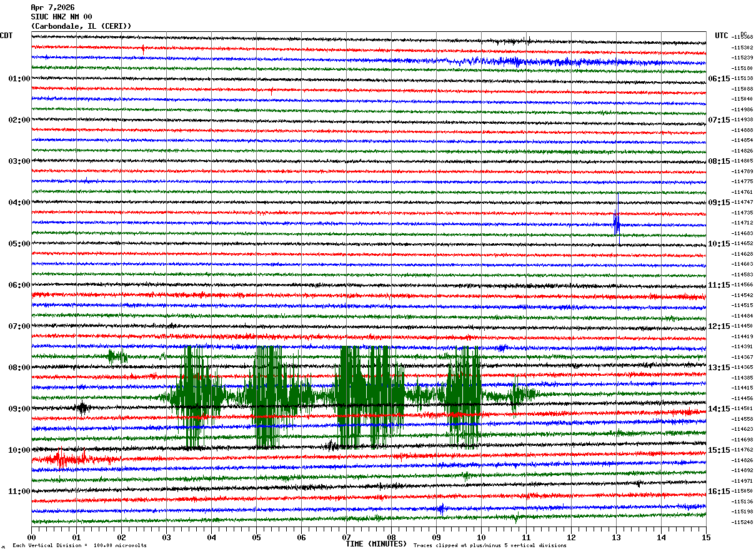Click the '07' minute tick label

coord(346,537)
